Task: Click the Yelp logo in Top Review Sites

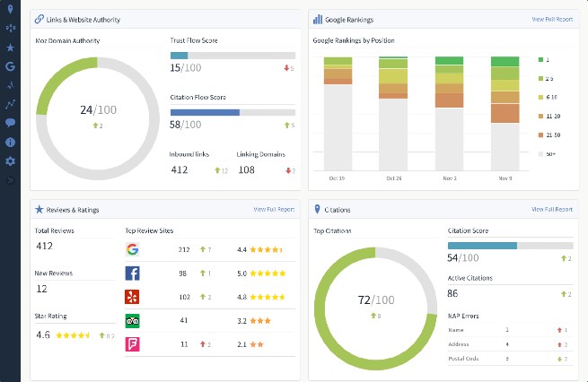Action: 132,297
